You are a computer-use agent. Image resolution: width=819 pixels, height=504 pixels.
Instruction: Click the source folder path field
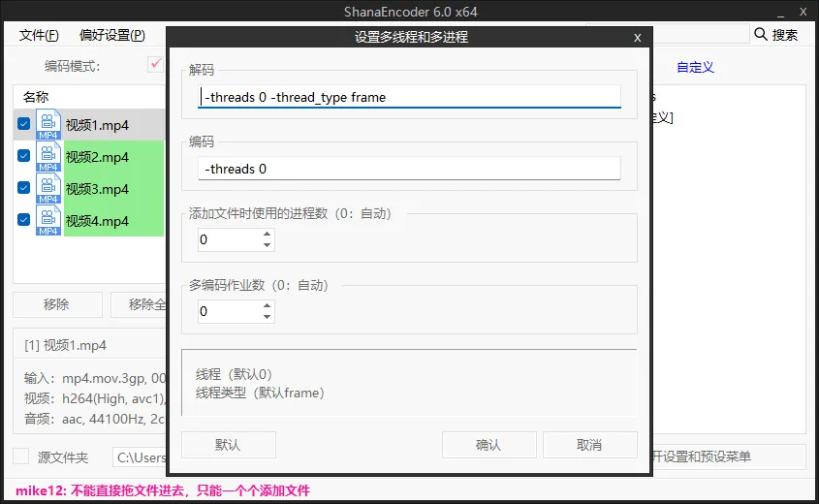(140, 457)
